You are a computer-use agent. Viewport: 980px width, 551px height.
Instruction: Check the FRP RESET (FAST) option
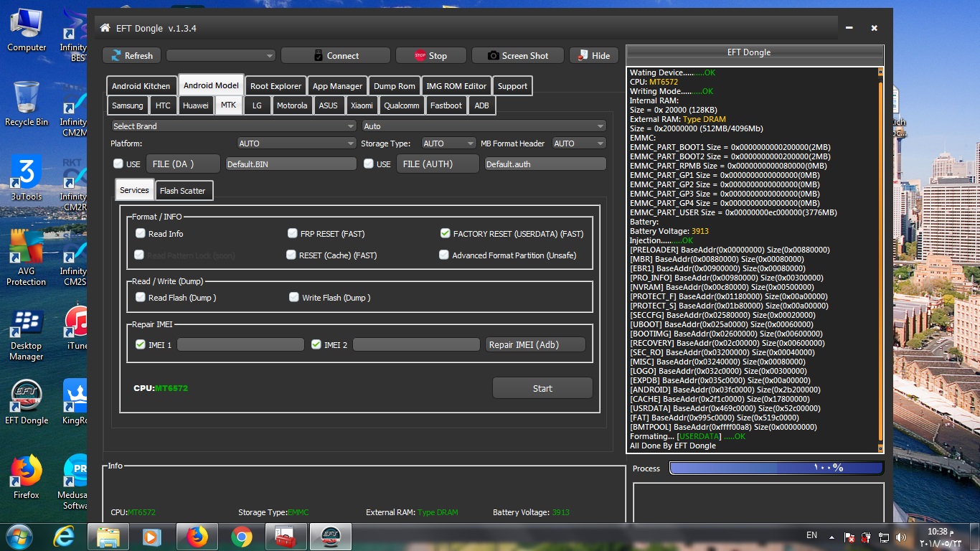pos(293,233)
